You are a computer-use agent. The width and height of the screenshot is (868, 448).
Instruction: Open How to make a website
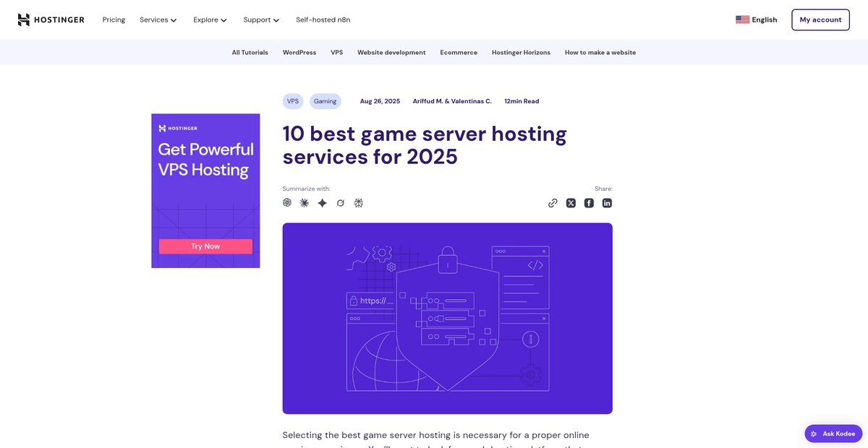[x=600, y=53]
